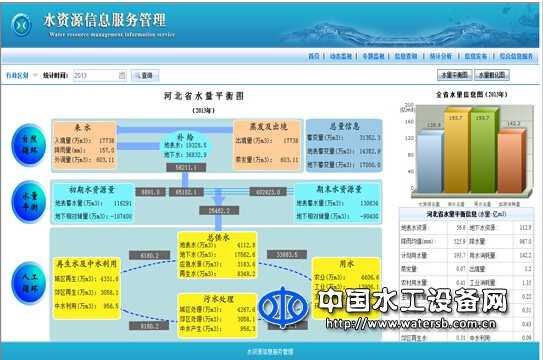This screenshot has height=360, width=543.
Task: Open the 统计分析 navigation item
Action: pos(440,56)
